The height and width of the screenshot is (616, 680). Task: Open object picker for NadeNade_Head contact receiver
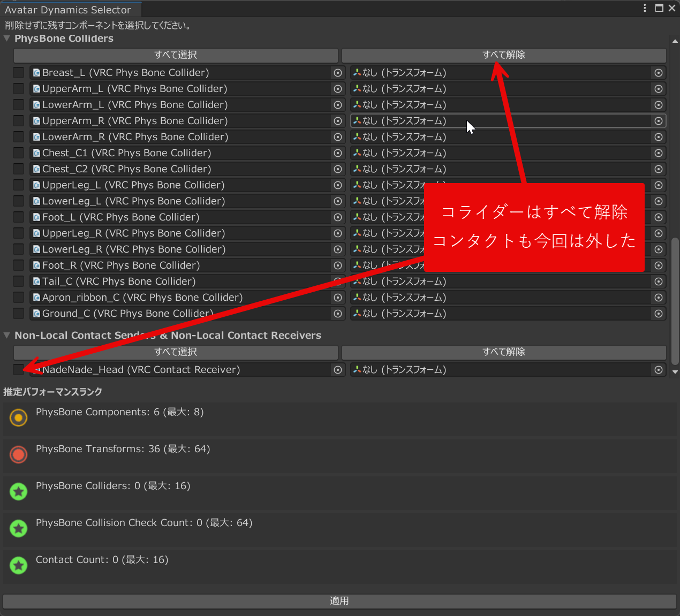(x=338, y=370)
